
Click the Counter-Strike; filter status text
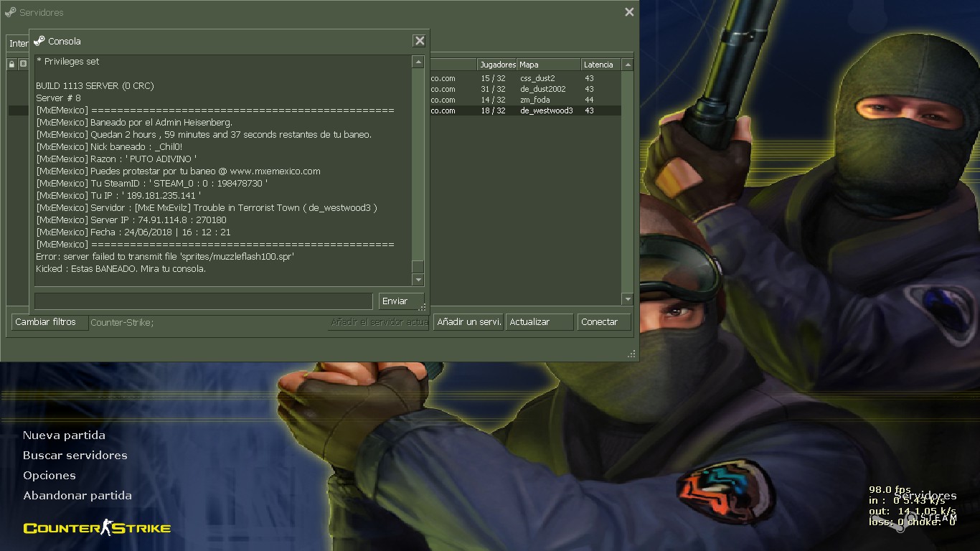[x=122, y=323]
